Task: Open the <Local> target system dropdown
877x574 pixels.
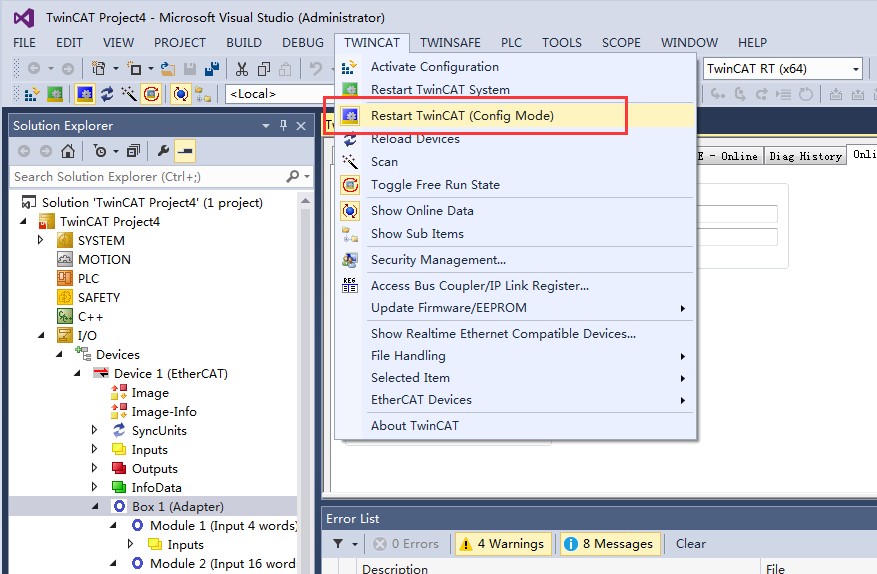Action: [x=279, y=94]
